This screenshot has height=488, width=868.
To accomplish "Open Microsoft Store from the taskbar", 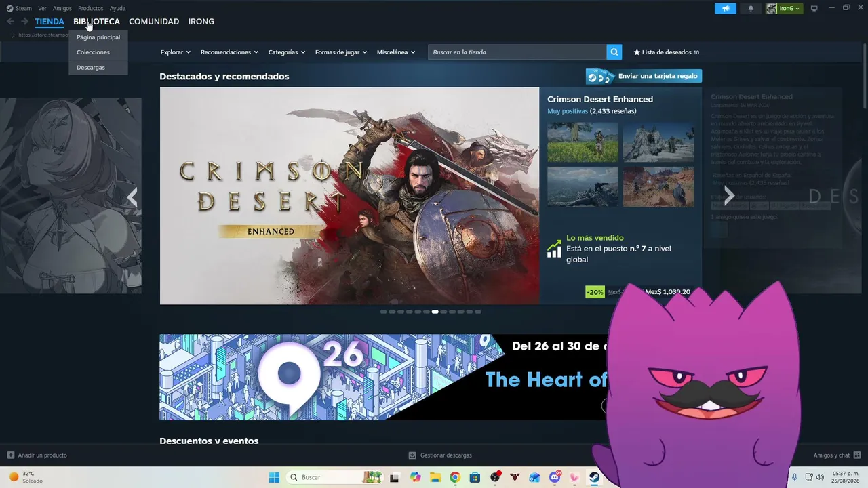I will [x=475, y=477].
